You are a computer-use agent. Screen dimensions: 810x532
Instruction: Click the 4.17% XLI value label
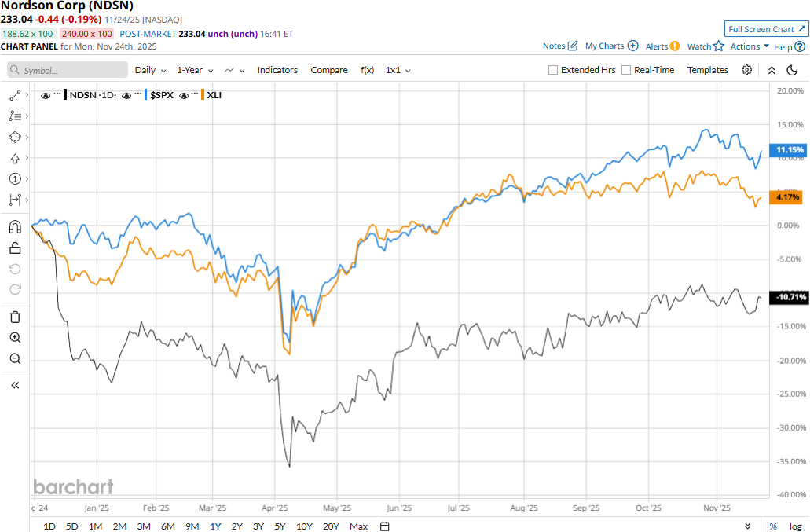pyautogui.click(x=786, y=196)
